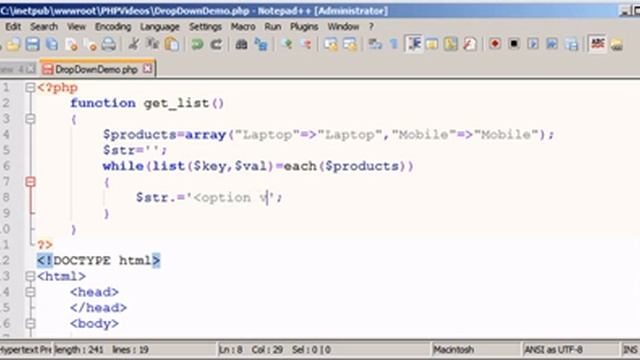Open the ? help menu
Image resolution: width=640 pixels, height=360 pixels.
point(371,27)
